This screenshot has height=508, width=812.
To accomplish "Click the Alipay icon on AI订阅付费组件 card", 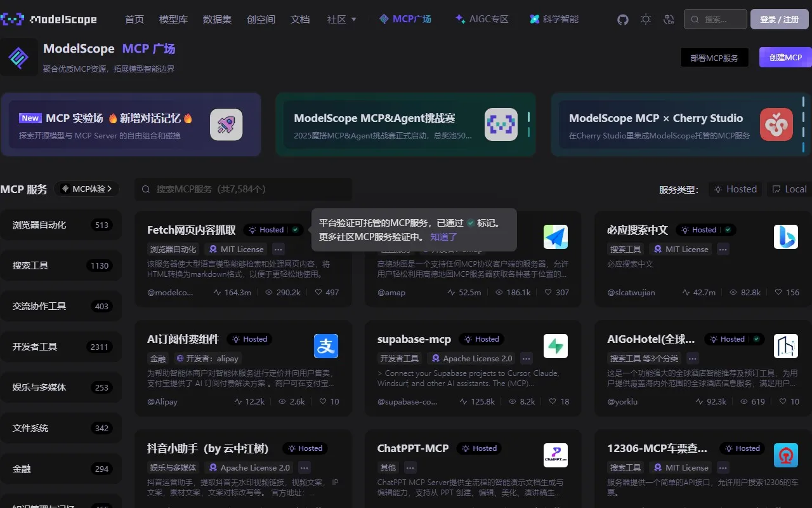I will [x=325, y=346].
